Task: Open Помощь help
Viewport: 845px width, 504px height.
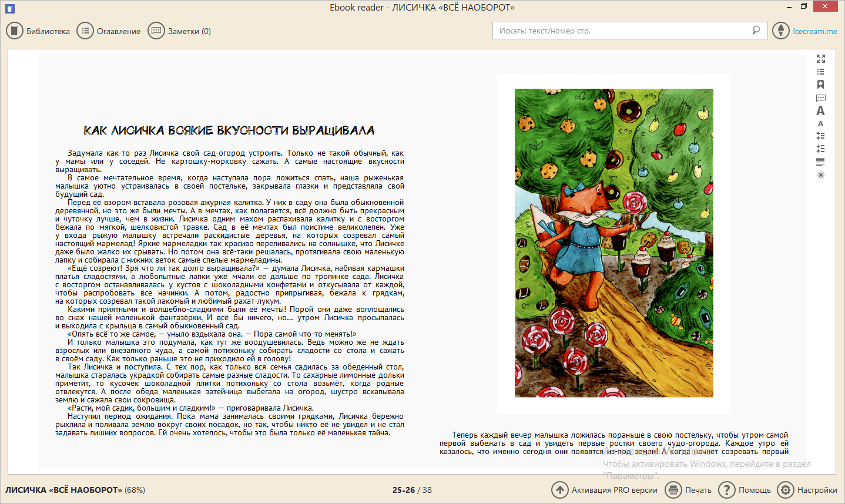Action: pyautogui.click(x=745, y=490)
